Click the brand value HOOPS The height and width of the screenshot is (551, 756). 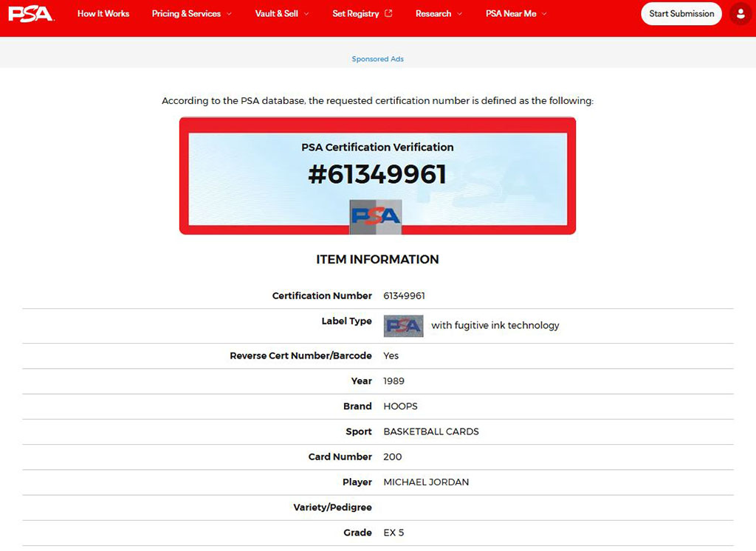400,406
